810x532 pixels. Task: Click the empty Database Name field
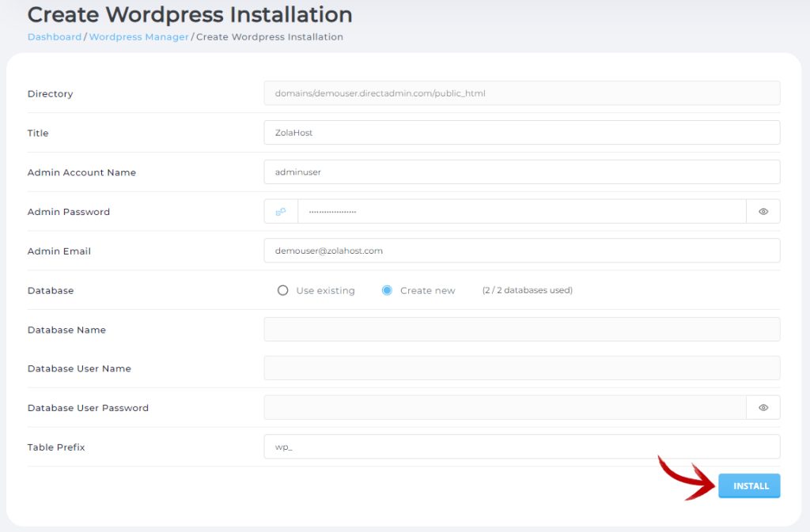tap(522, 329)
